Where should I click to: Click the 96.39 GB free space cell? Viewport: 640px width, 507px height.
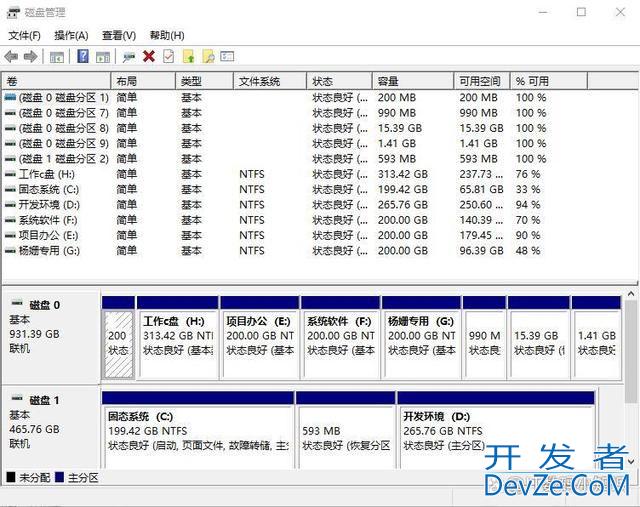481,251
